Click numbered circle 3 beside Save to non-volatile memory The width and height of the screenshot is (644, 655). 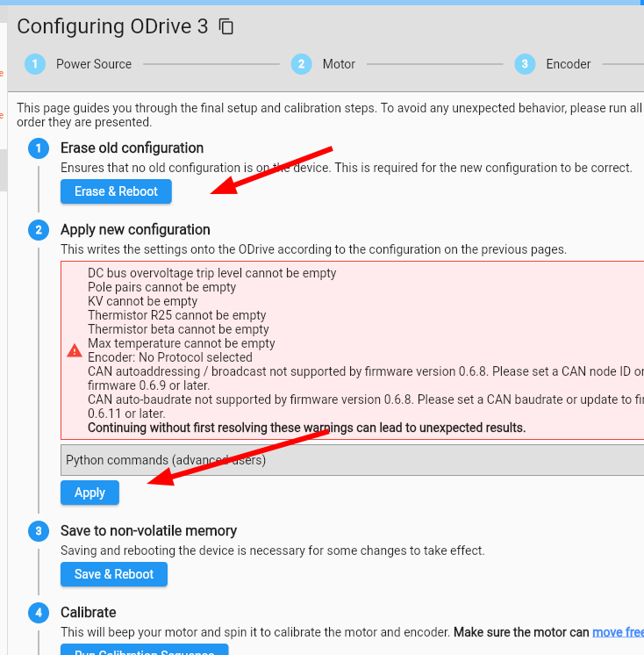point(39,531)
